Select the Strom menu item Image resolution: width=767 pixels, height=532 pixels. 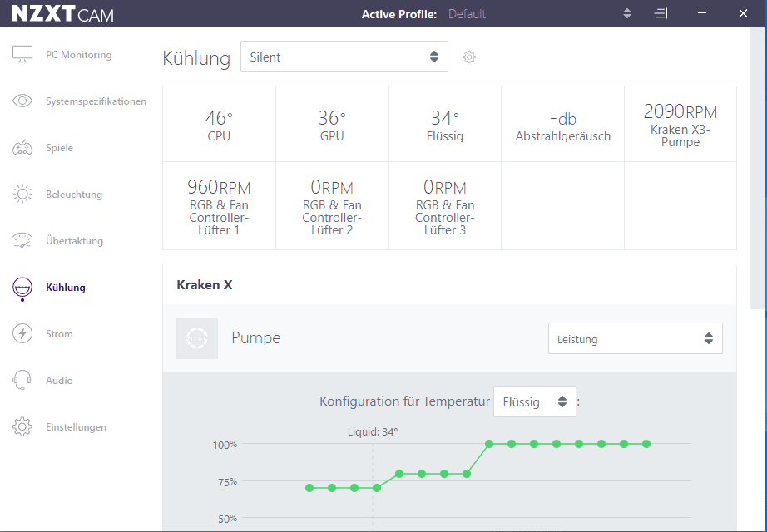[x=59, y=334]
